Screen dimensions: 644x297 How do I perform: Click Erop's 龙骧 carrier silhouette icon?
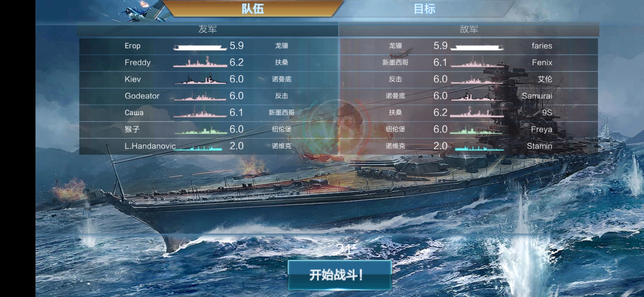200,47
